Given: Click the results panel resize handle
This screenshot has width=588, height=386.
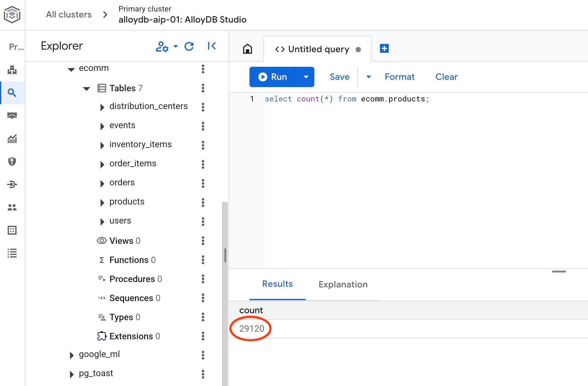Looking at the screenshot, I should tap(559, 272).
